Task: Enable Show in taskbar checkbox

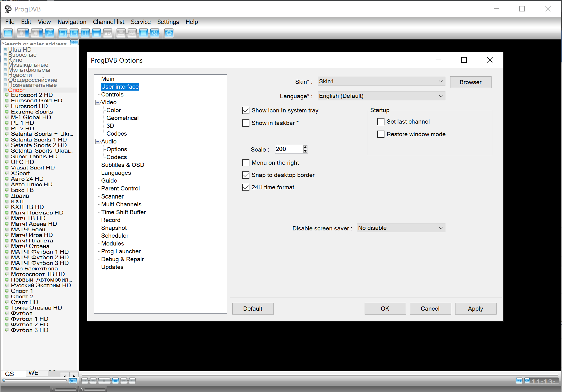Action: point(246,123)
